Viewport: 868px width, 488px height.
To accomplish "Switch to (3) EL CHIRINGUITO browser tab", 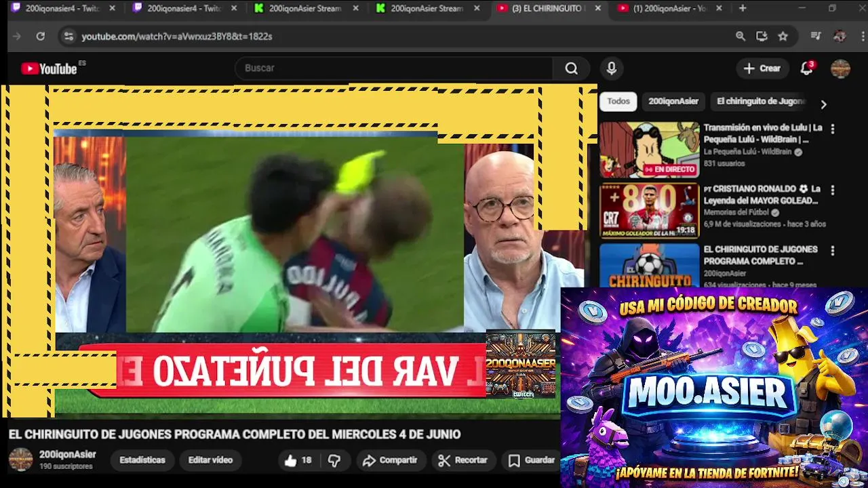I will coord(547,8).
